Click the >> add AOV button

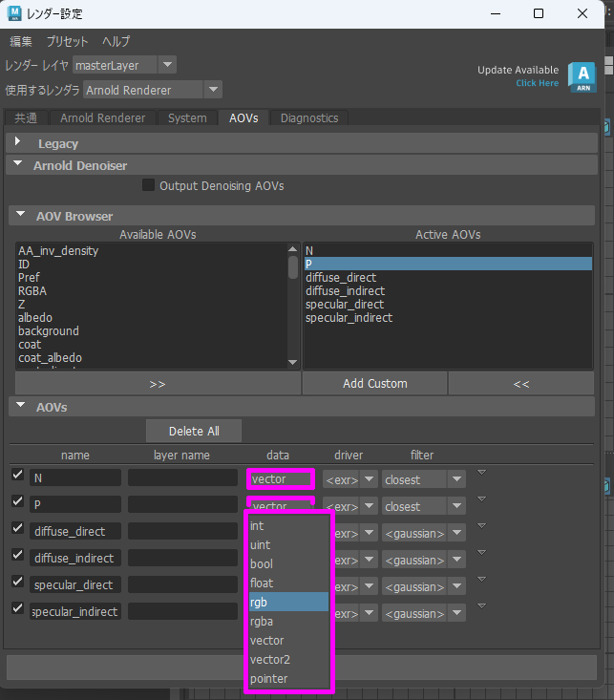tap(158, 384)
